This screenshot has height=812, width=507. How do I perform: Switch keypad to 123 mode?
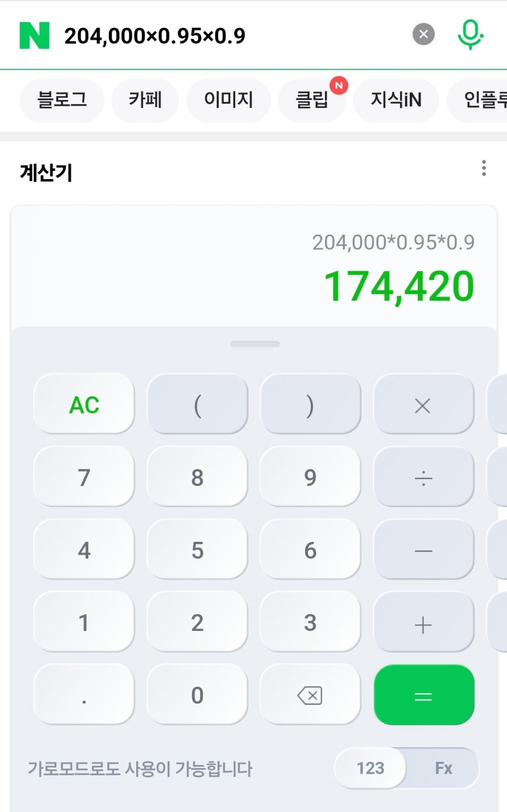[x=370, y=768]
